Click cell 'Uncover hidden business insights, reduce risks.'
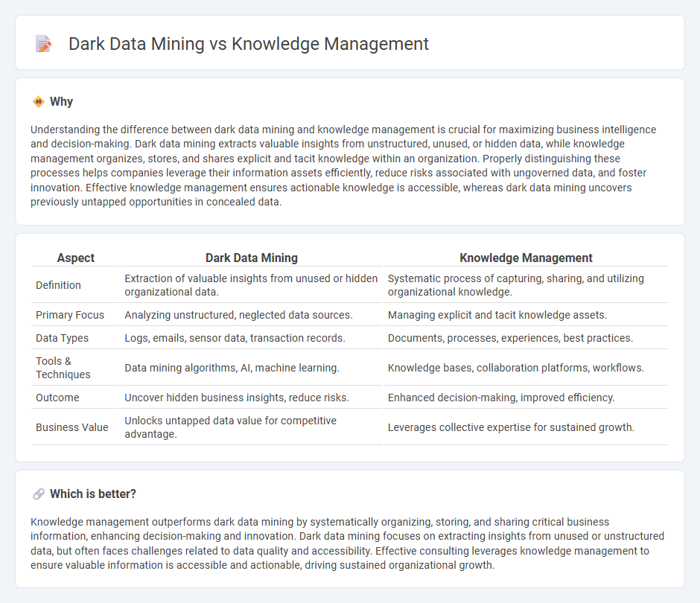Image resolution: width=700 pixels, height=603 pixels. (x=252, y=398)
